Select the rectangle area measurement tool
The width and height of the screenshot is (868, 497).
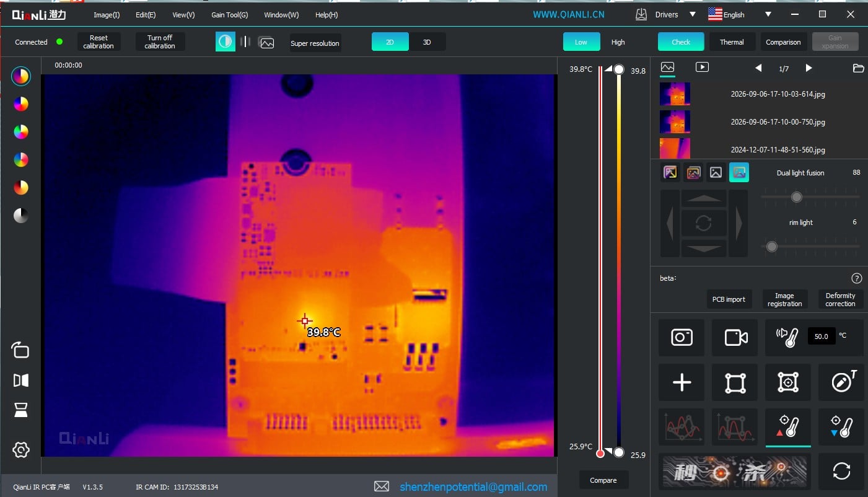(x=735, y=383)
